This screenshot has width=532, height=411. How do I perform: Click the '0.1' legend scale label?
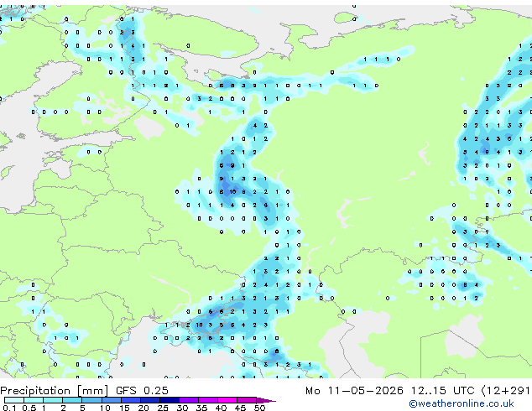[x=9, y=408]
